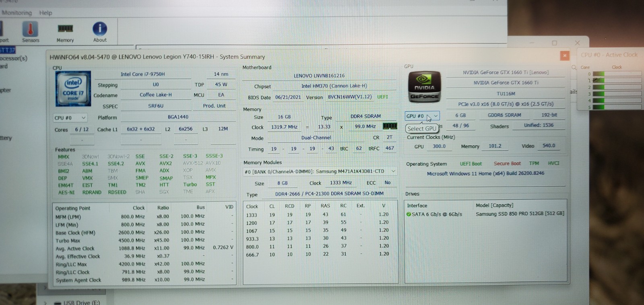Screen dimensions: 644x305
Task: Click the Intel Core i7-9750H name field
Action: (143, 74)
